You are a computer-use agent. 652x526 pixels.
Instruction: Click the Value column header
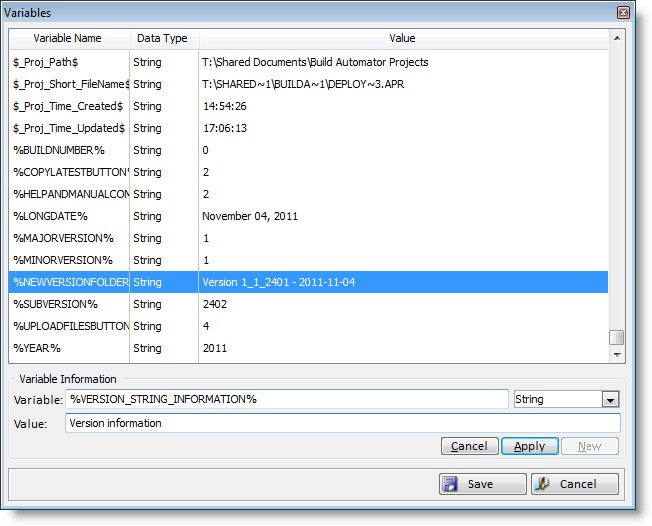(402, 38)
